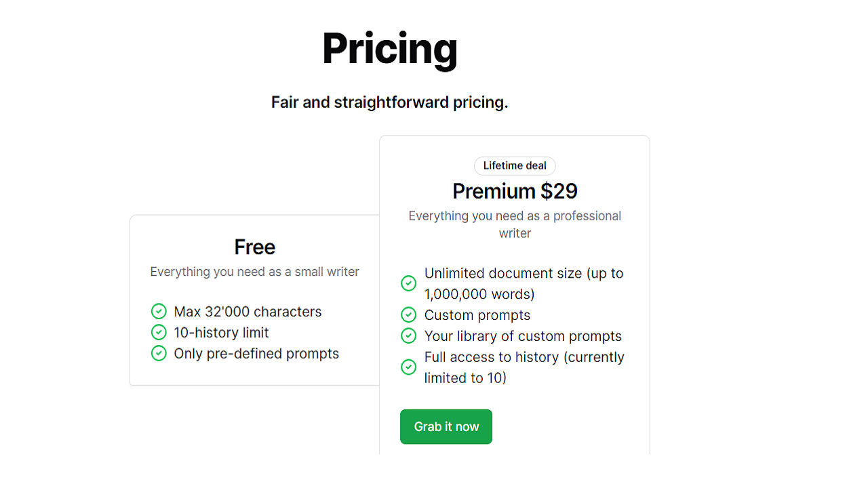Click Fair and straightforward pricing subtitle
868x488 pixels.
(390, 102)
